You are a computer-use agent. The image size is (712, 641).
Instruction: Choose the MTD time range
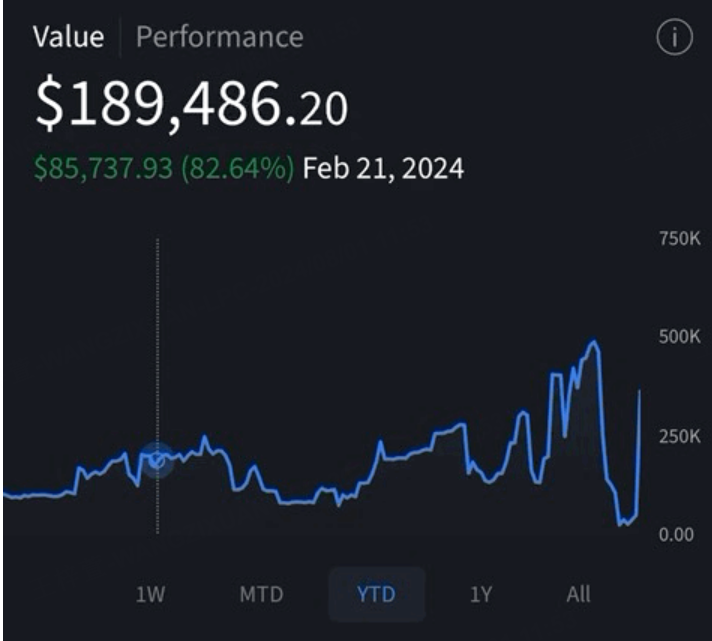tap(261, 594)
